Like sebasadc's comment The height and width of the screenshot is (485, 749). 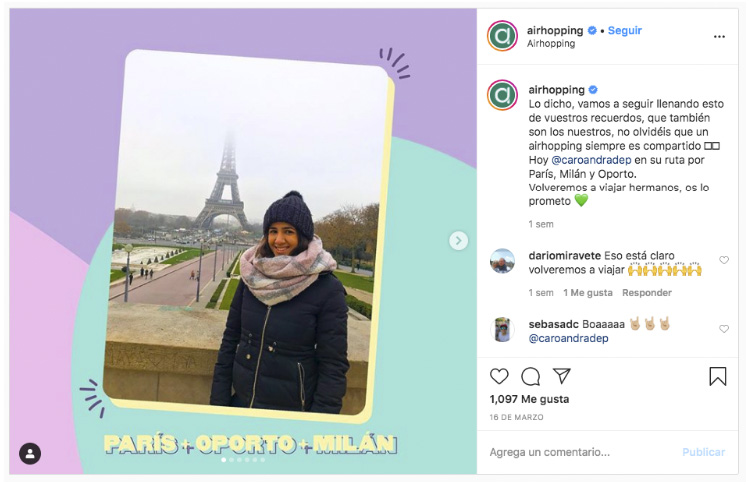[724, 329]
